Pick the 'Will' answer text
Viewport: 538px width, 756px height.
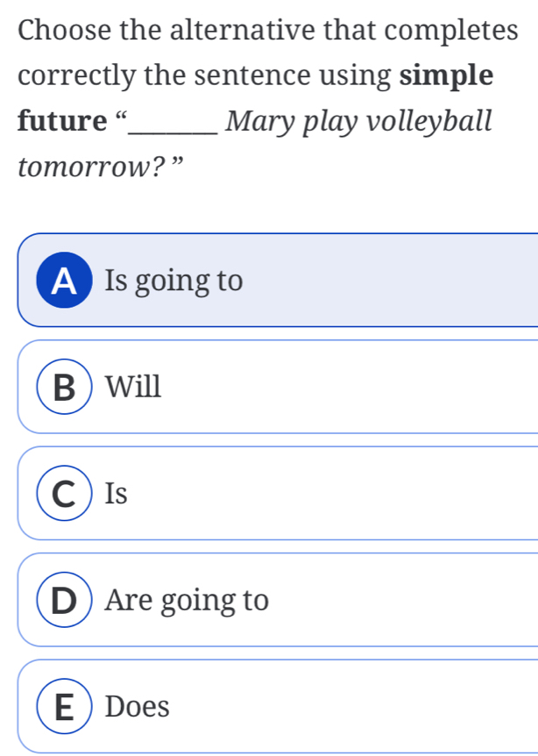[133, 387]
